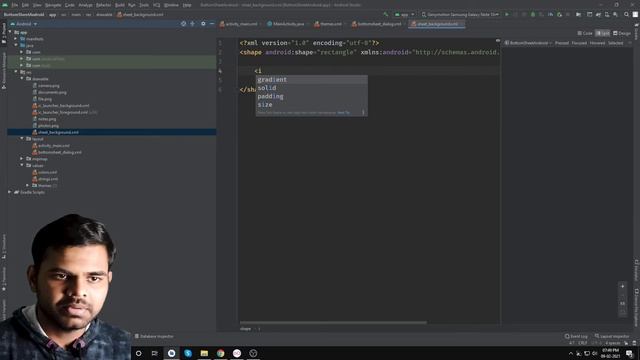The width and height of the screenshot is (640, 360).
Task: Open the Layout Inspector panel
Action: [612, 336]
